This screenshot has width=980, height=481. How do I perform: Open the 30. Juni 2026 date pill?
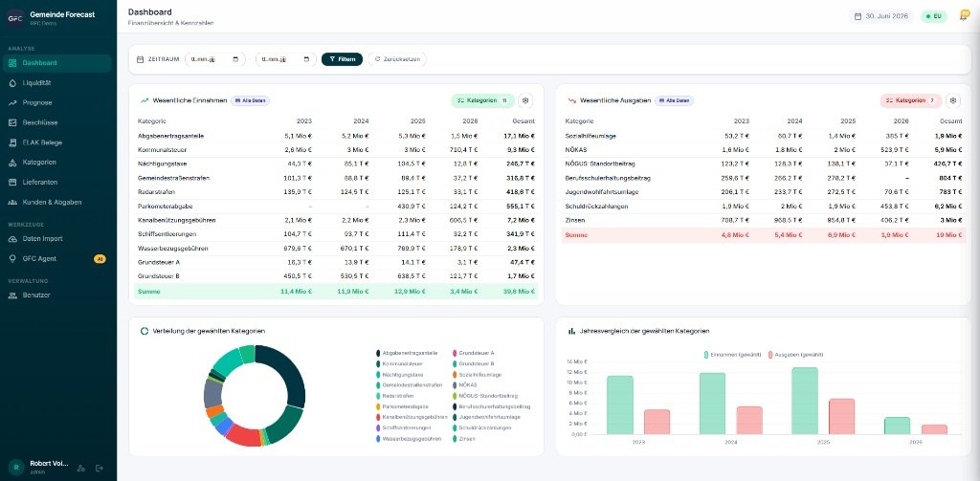[x=881, y=16]
